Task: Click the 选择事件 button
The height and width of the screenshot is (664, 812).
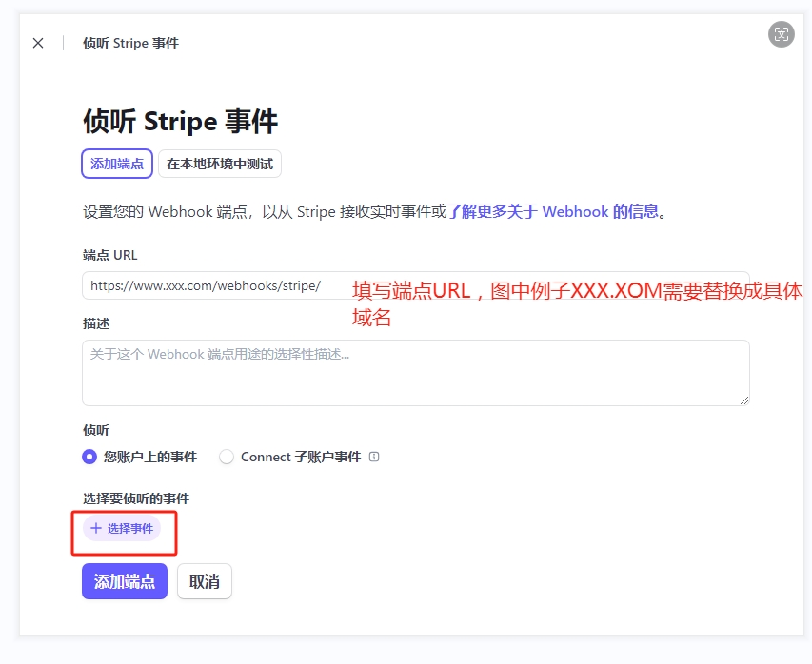Action: tap(122, 528)
